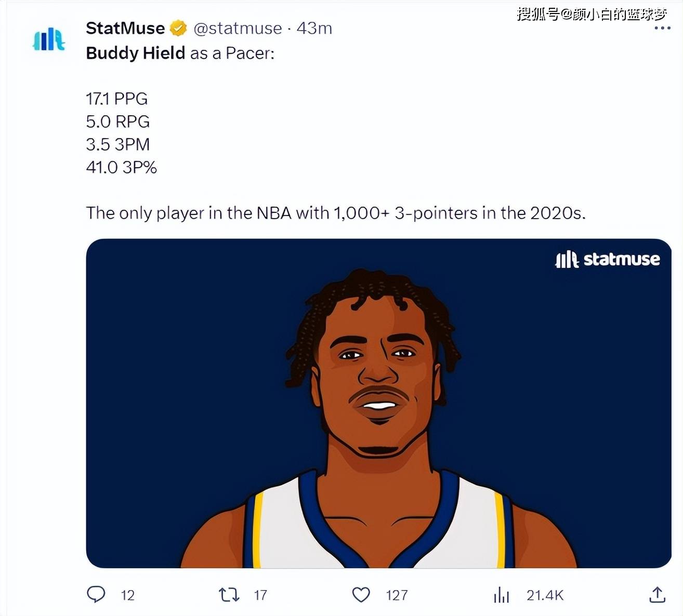Click the repost count 17
This screenshot has height=616, width=683.
[x=260, y=595]
